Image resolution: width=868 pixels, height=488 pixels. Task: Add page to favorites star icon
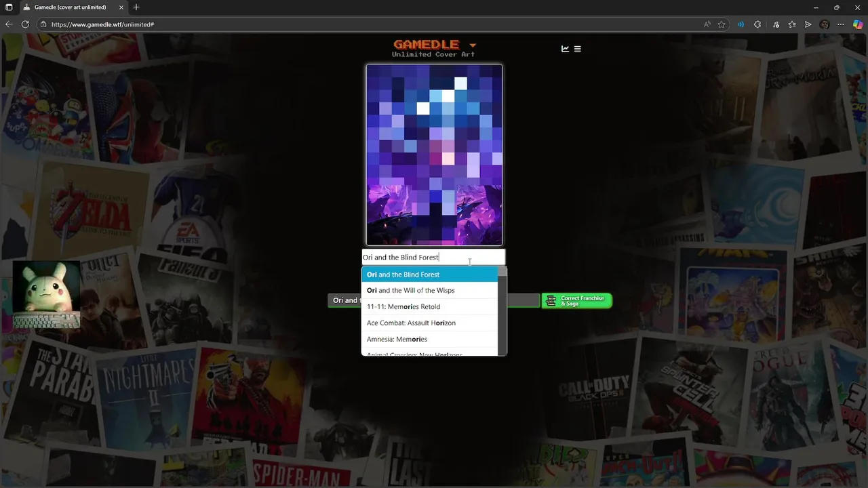point(722,24)
